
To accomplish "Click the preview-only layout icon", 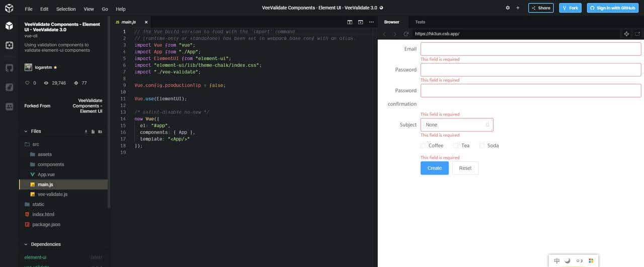I will [x=360, y=22].
